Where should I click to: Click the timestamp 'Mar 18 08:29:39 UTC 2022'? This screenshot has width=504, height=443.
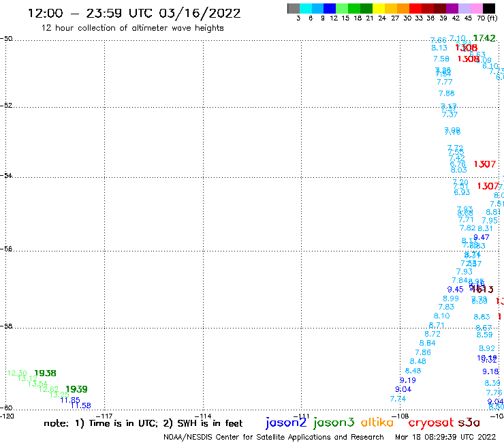point(445,437)
